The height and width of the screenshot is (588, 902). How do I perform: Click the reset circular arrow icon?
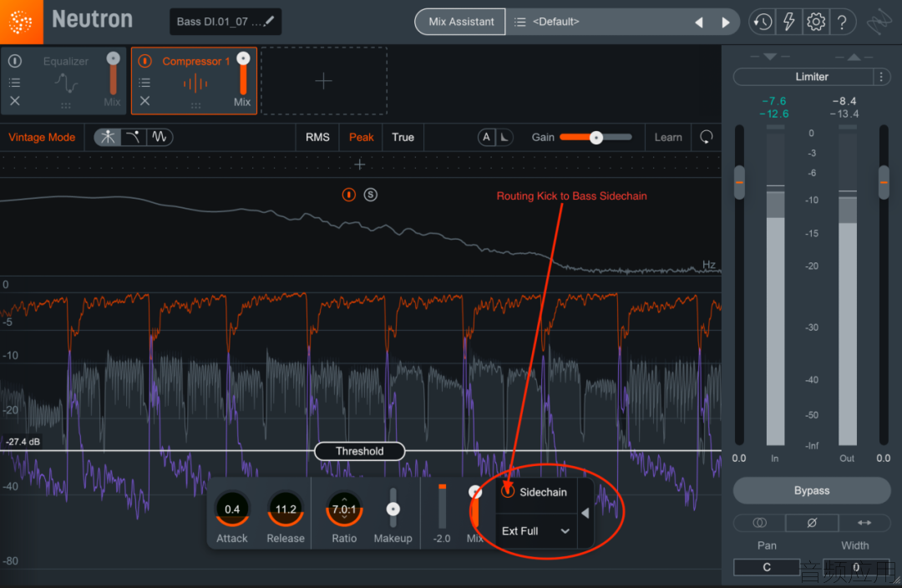click(707, 137)
